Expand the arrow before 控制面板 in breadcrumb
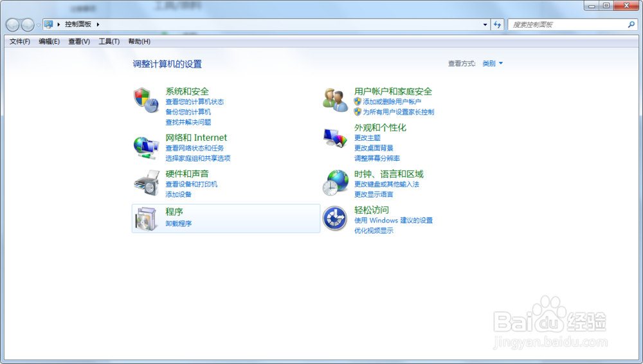The height and width of the screenshot is (364, 643). click(x=59, y=24)
